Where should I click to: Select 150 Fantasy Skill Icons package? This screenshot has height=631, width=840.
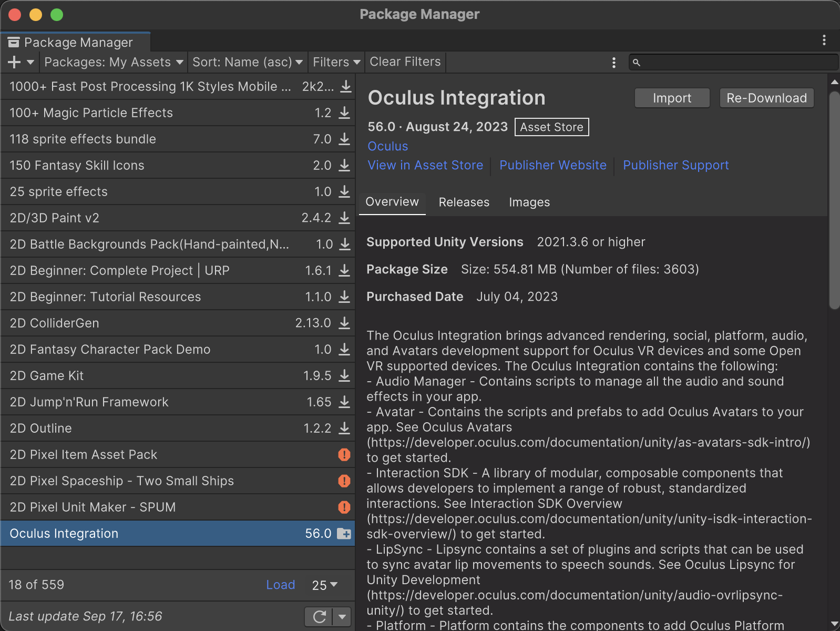tap(178, 165)
